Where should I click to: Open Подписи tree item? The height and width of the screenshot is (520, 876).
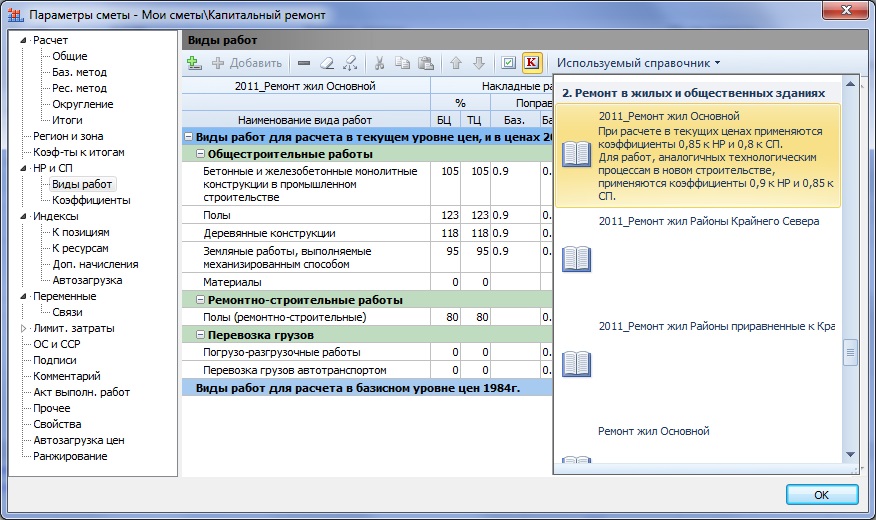(x=55, y=360)
